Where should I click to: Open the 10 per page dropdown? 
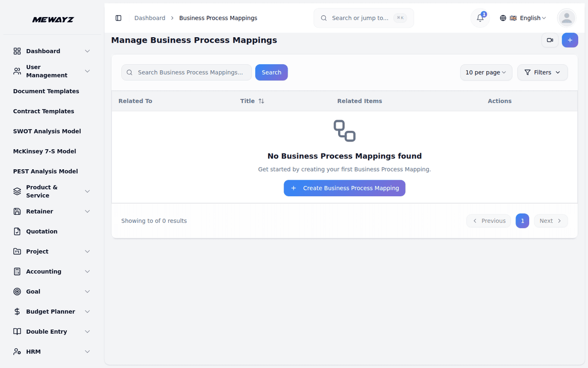coord(486,73)
